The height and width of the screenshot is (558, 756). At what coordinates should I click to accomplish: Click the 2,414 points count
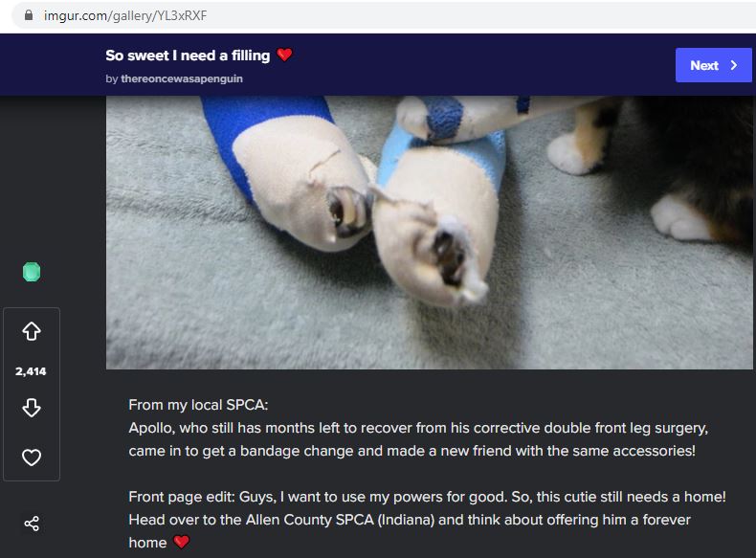(31, 371)
